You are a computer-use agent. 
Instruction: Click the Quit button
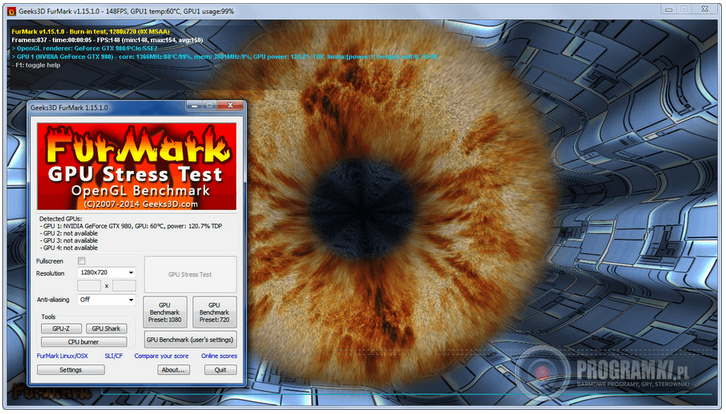pos(220,370)
